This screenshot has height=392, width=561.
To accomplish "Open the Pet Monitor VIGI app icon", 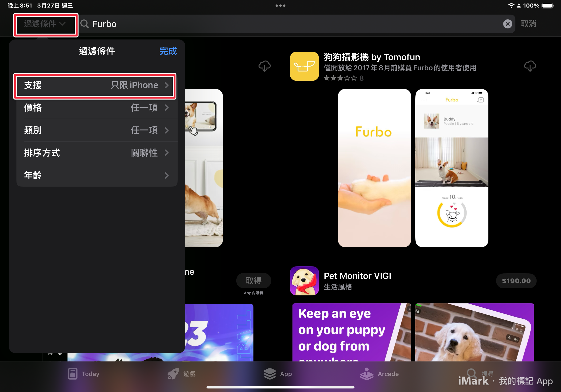I will point(304,281).
